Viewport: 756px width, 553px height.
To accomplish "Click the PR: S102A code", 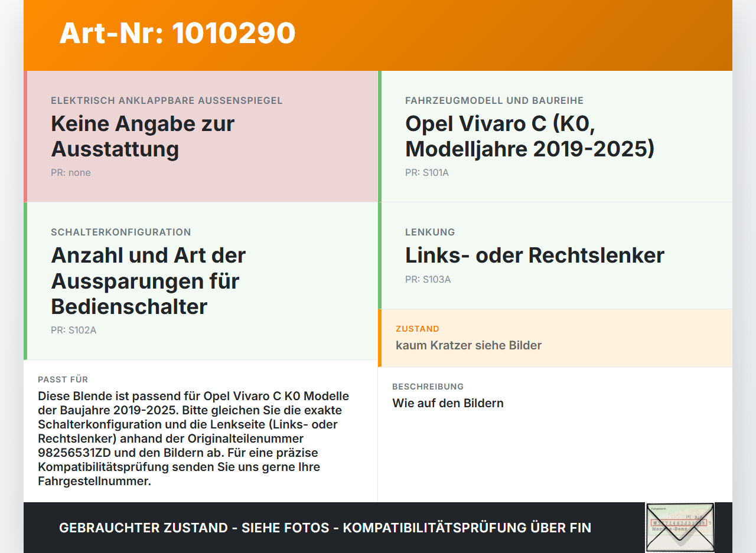I will (x=73, y=331).
